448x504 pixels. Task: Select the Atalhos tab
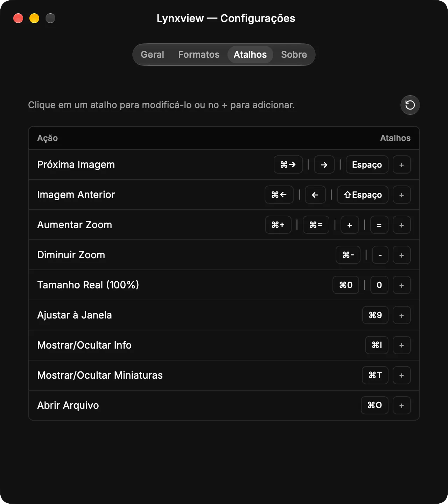pos(250,55)
